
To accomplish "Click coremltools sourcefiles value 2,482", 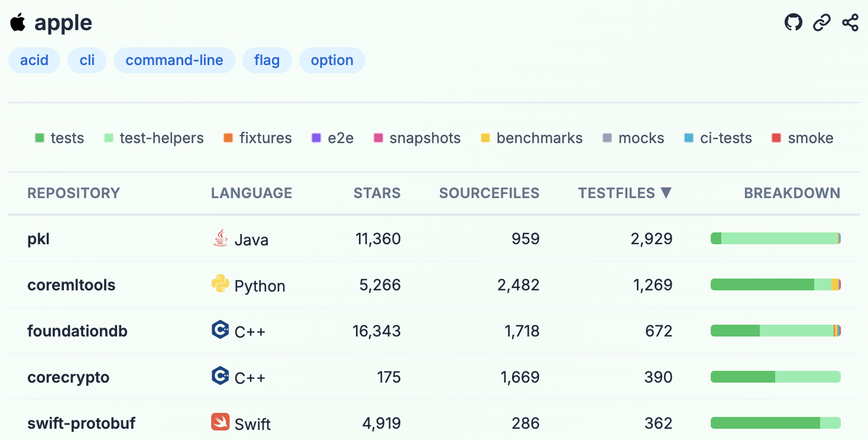I will 519,285.
